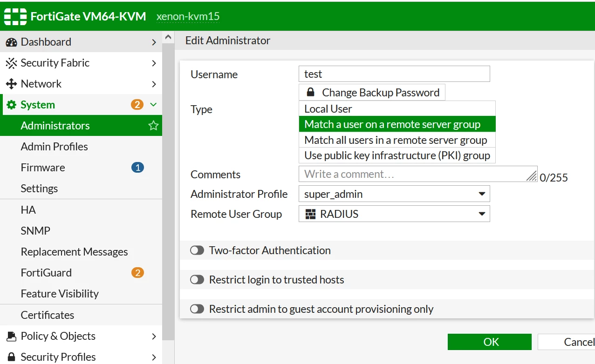Click the Dashboard gauge icon
Screen dimensions: 595x364
(x=11, y=42)
